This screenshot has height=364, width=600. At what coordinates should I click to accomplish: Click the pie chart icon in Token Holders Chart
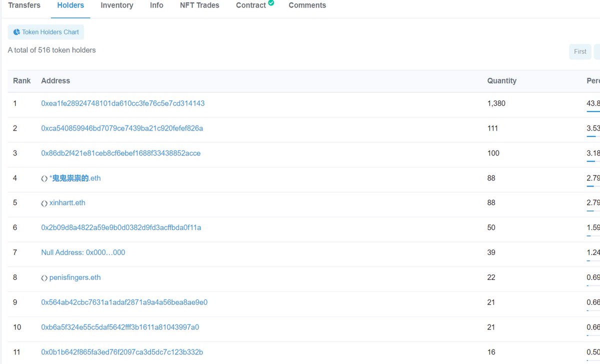[x=16, y=32]
